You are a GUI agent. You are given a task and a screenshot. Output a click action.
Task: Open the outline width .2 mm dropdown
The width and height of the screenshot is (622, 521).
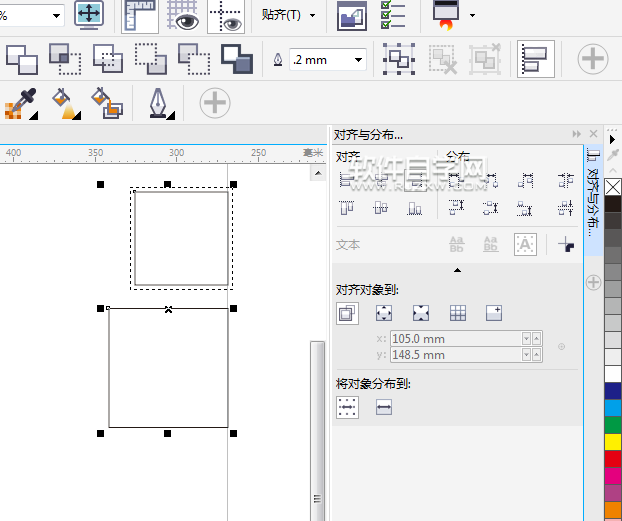click(x=358, y=60)
